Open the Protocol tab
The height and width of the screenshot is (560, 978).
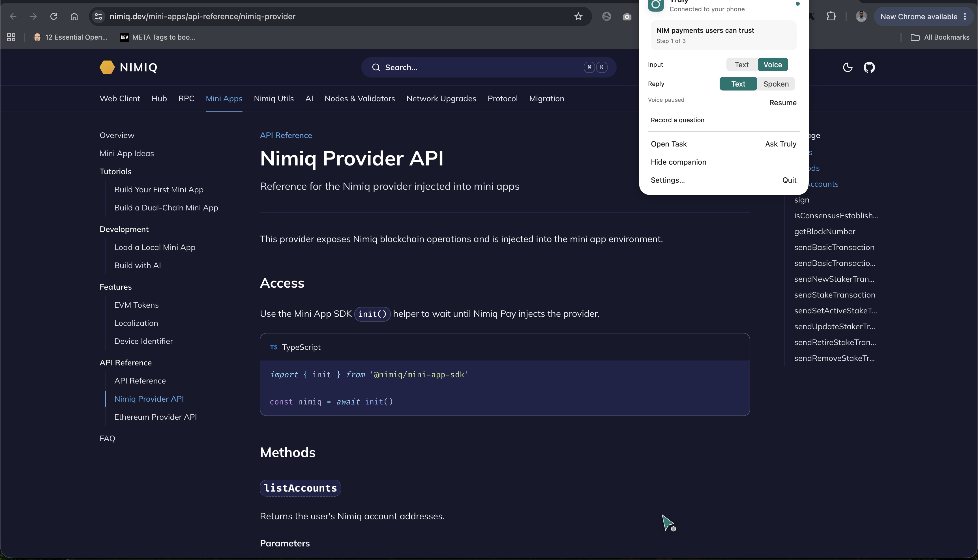coord(503,98)
